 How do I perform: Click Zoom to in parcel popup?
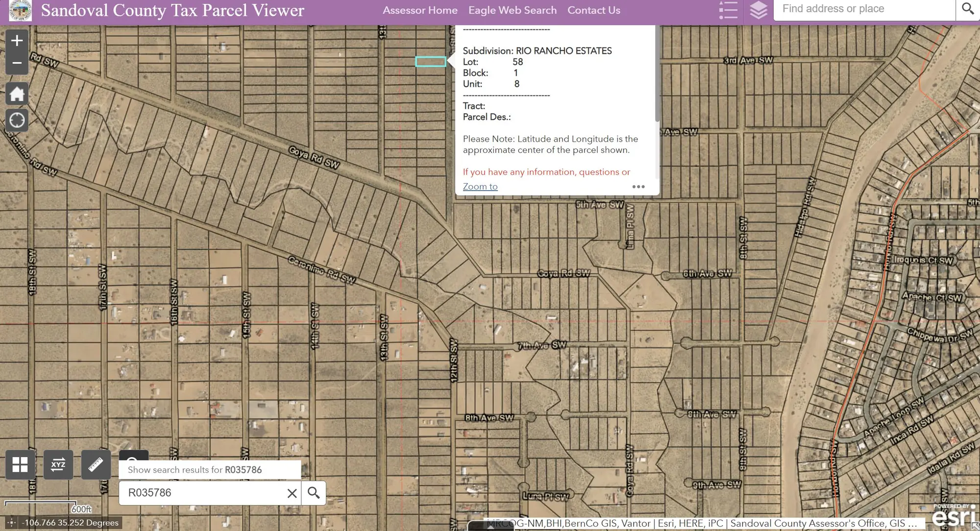click(x=480, y=187)
